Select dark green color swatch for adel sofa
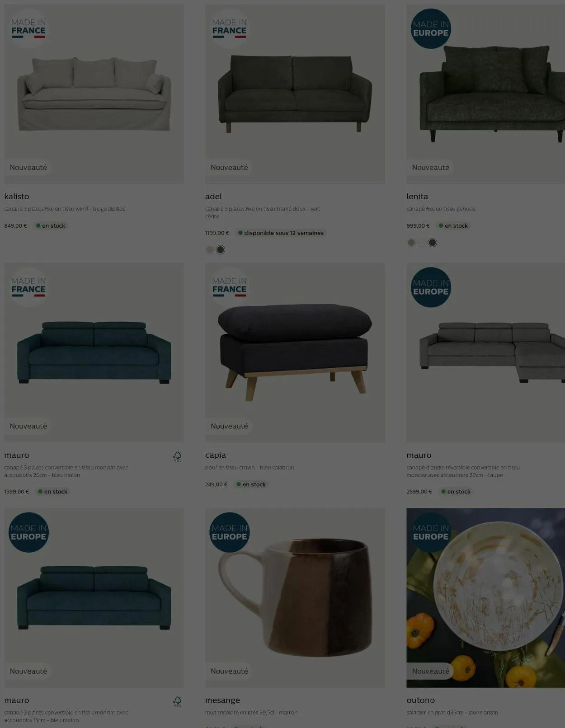Image resolution: width=565 pixels, height=728 pixels. [x=221, y=249]
